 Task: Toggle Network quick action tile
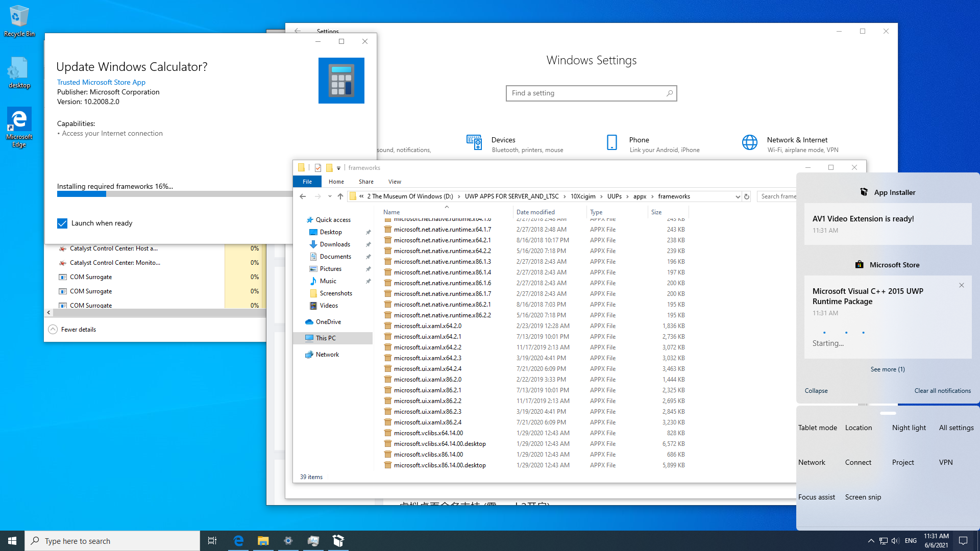point(812,462)
